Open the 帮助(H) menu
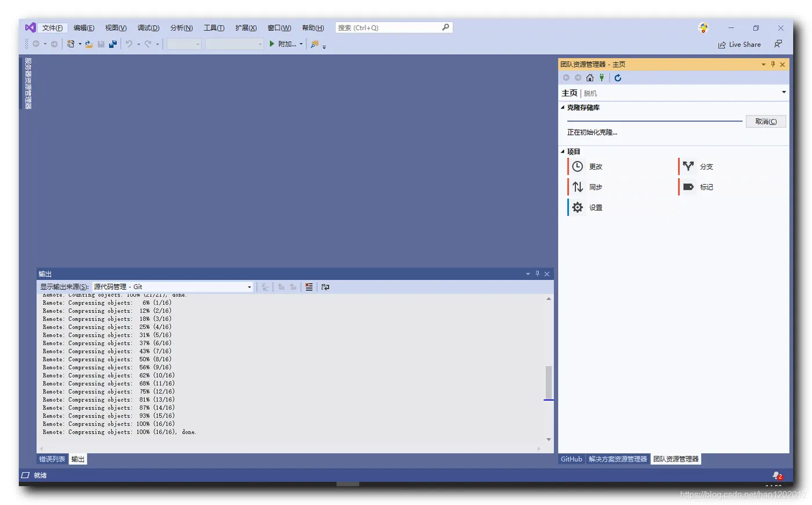This screenshot has height=505, width=812. point(313,28)
